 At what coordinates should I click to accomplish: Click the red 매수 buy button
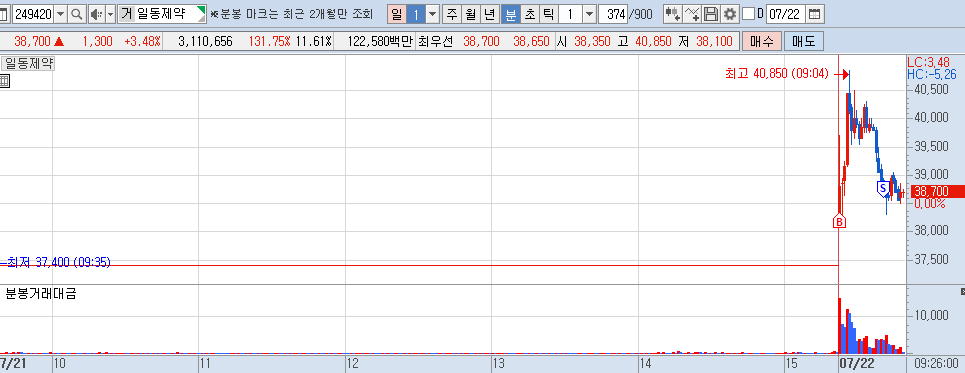click(762, 42)
